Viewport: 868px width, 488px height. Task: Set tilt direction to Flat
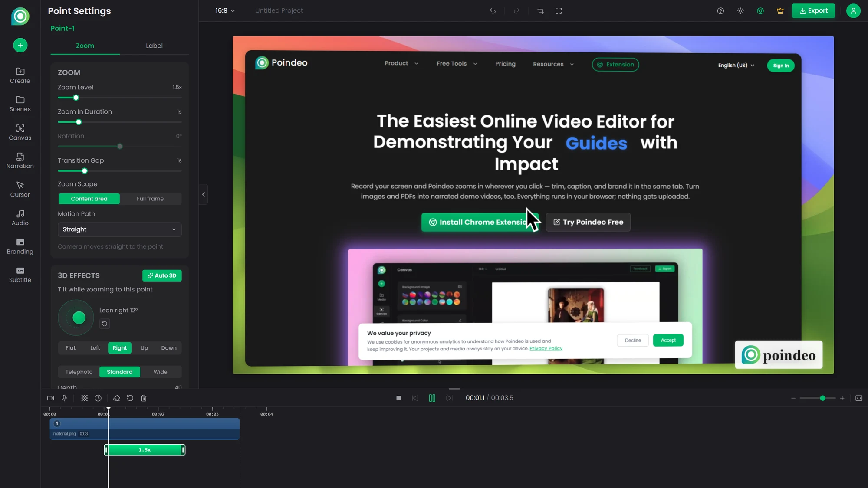point(70,348)
